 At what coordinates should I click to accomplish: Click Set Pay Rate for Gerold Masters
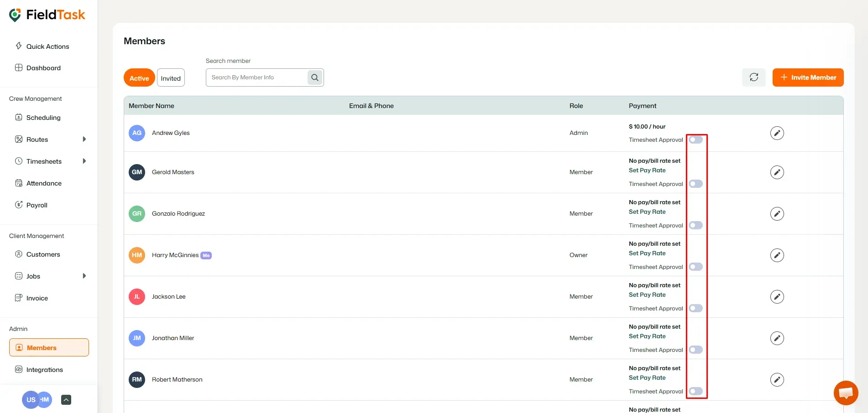pos(647,170)
